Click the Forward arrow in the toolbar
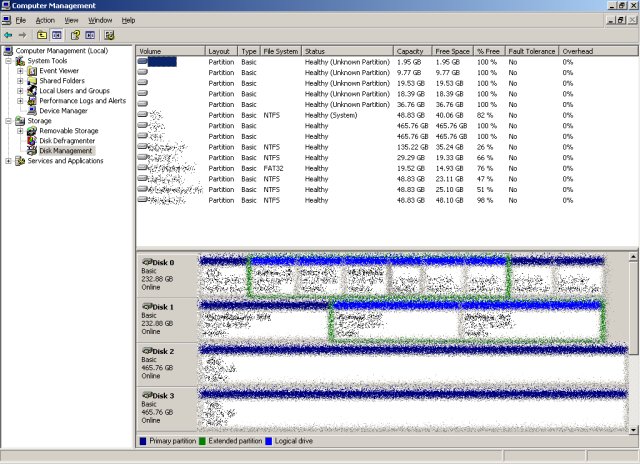The height and width of the screenshot is (464, 640). [x=22, y=36]
